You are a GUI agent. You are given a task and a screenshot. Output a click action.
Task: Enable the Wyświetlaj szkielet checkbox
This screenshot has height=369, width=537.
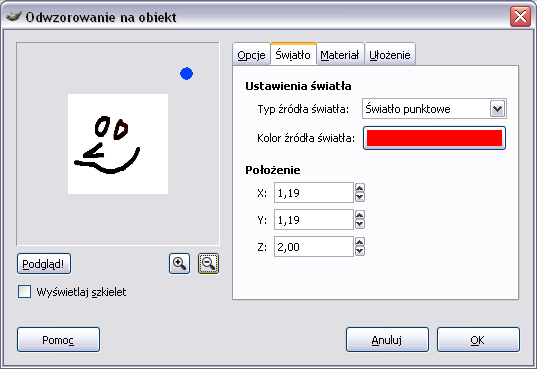point(24,292)
